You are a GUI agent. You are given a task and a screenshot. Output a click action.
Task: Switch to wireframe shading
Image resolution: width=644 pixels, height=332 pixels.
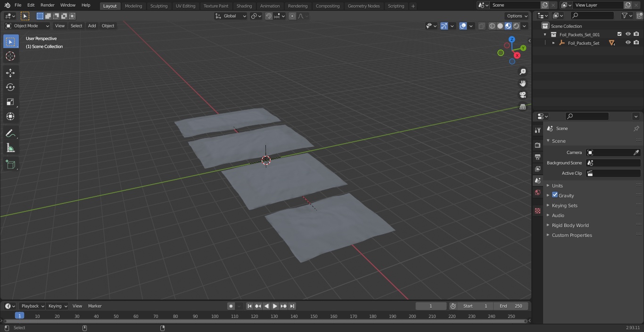coord(492,26)
